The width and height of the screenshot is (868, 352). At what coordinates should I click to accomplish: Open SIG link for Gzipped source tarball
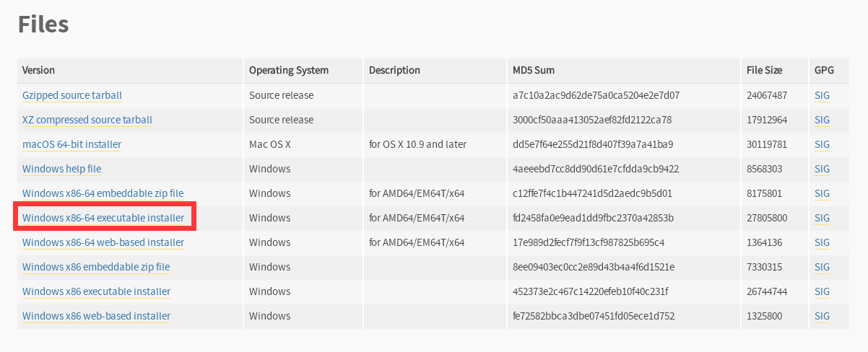click(822, 95)
